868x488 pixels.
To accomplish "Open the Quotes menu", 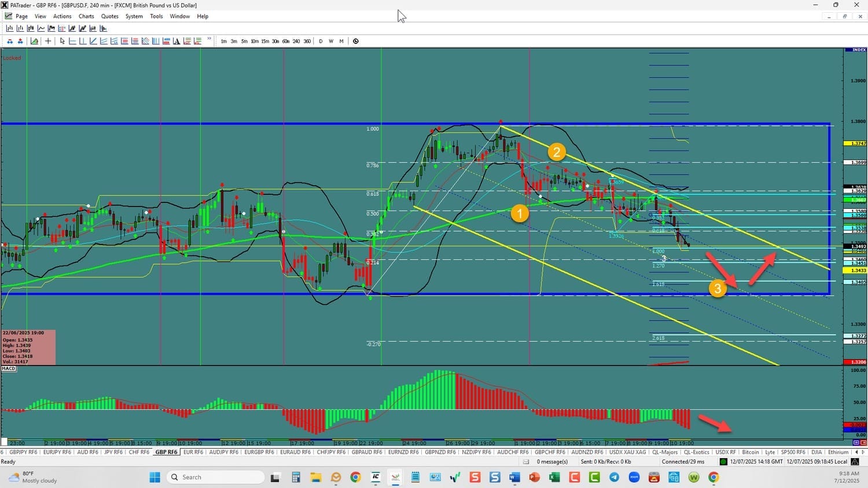I will [110, 16].
